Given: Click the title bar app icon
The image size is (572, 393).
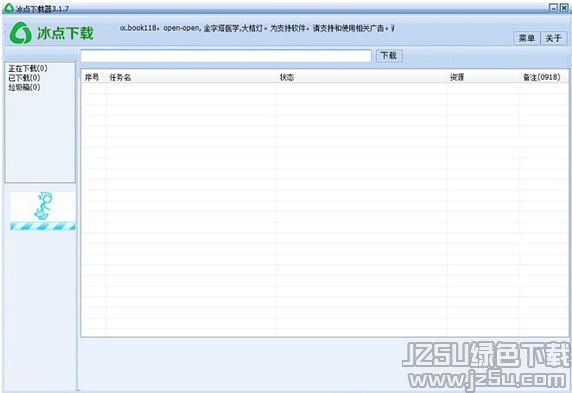Looking at the screenshot, I should pos(8,8).
